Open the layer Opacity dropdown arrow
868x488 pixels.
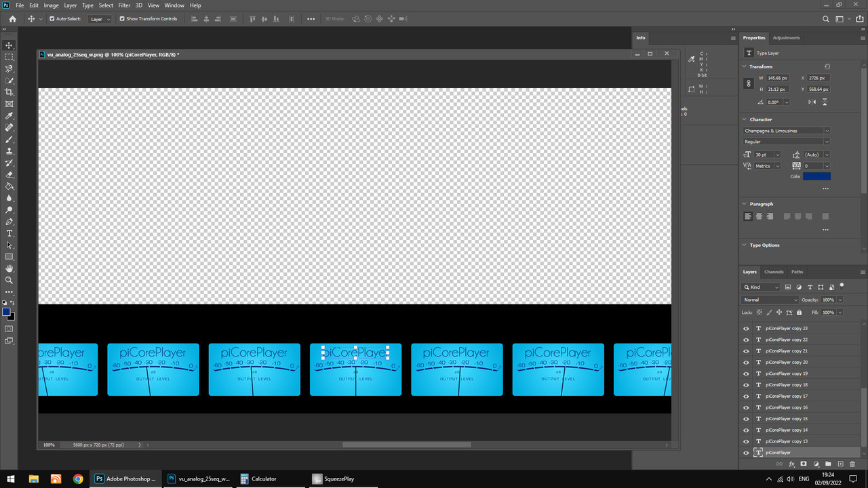pyautogui.click(x=840, y=300)
